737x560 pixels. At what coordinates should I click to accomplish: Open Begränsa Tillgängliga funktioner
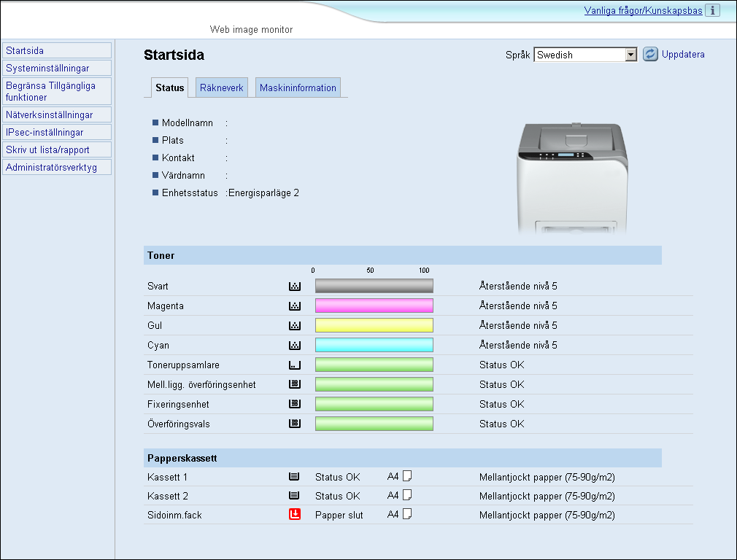pos(57,92)
